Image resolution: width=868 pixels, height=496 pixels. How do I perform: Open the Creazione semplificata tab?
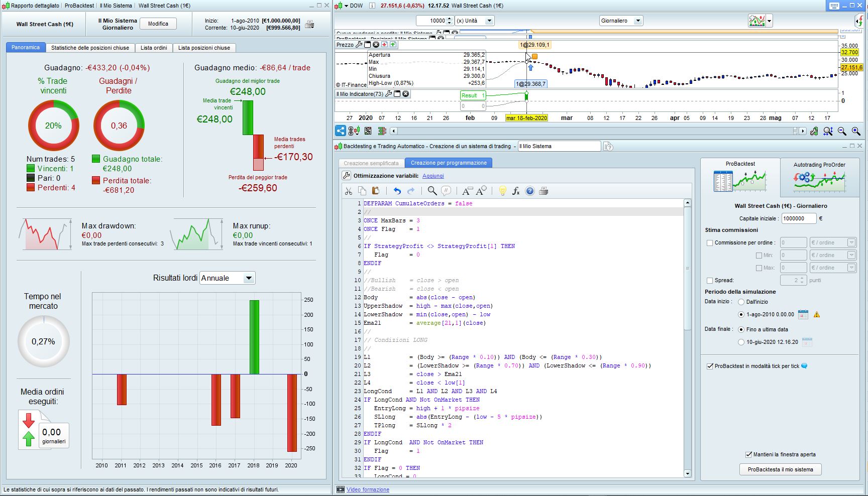click(371, 163)
